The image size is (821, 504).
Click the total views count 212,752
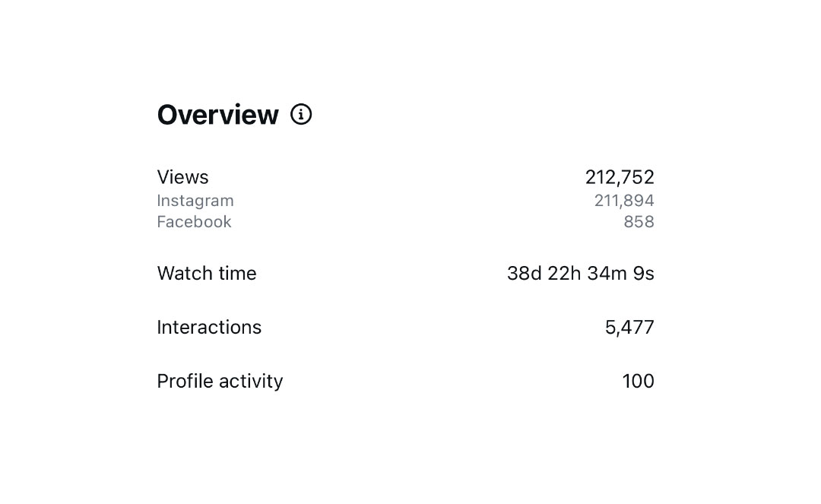(x=619, y=177)
